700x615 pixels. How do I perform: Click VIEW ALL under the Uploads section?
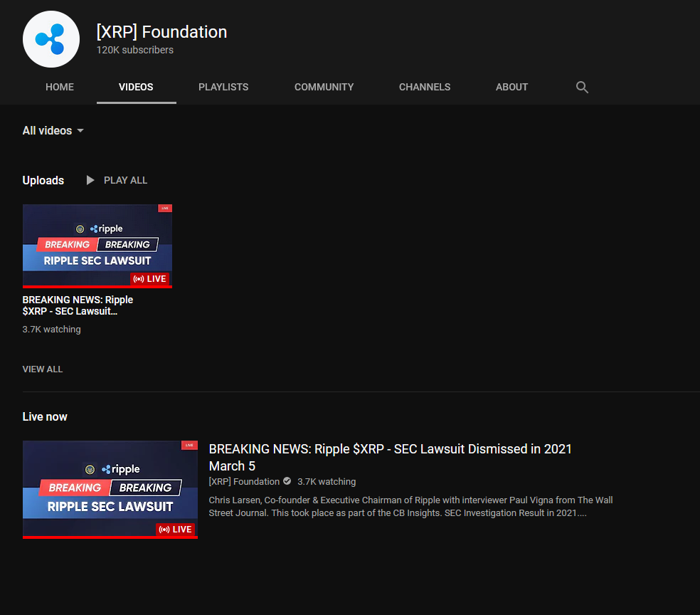click(42, 369)
